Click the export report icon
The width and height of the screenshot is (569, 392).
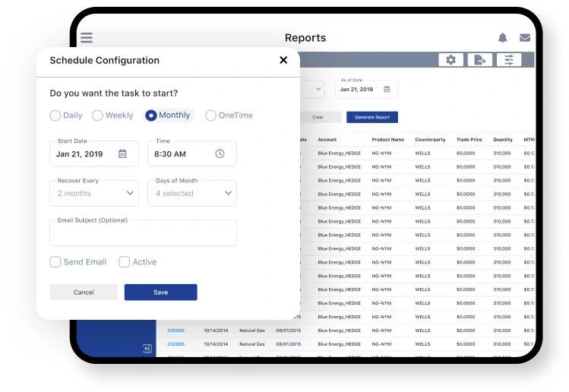point(479,60)
